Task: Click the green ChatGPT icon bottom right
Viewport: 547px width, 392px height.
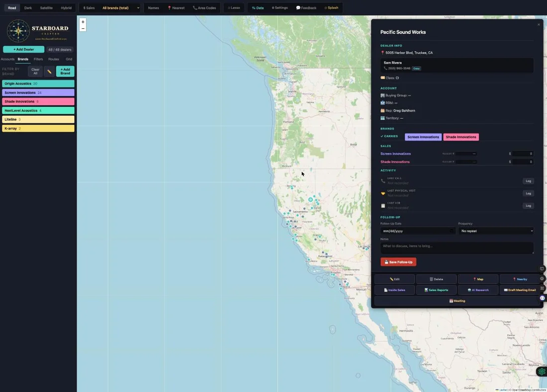Action: [x=542, y=372]
